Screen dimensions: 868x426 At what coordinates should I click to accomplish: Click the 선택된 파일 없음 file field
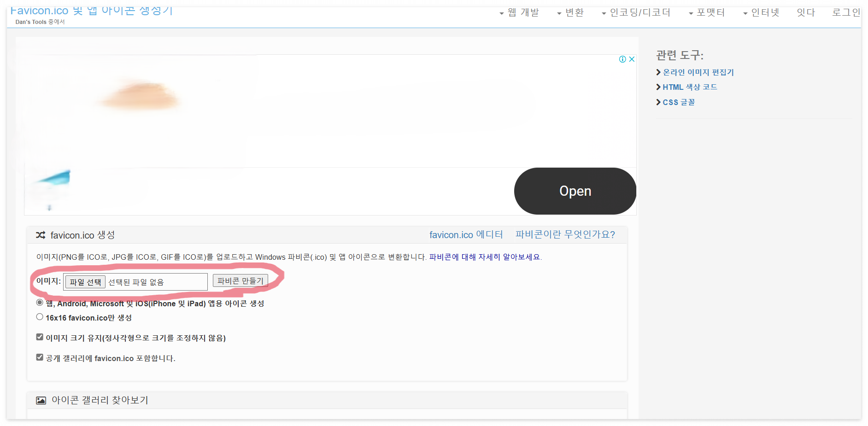136,282
